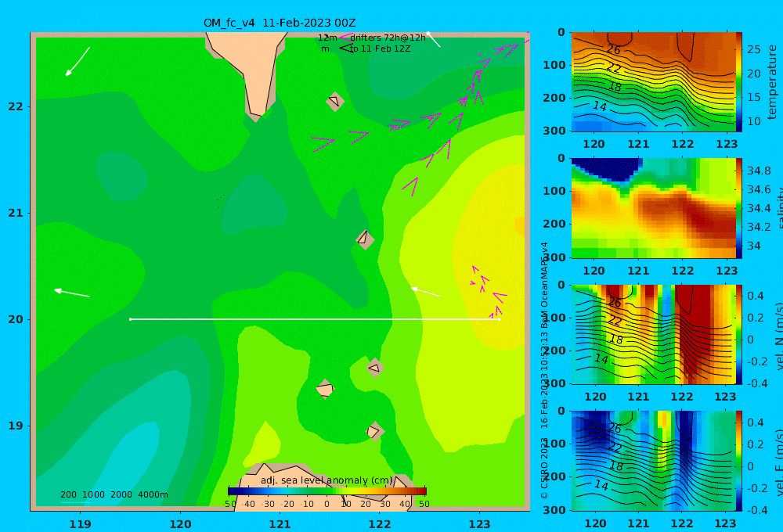Click the island near 18.95°N 121.95°E
The width and height of the screenshot is (783, 532).
pyautogui.click(x=374, y=431)
